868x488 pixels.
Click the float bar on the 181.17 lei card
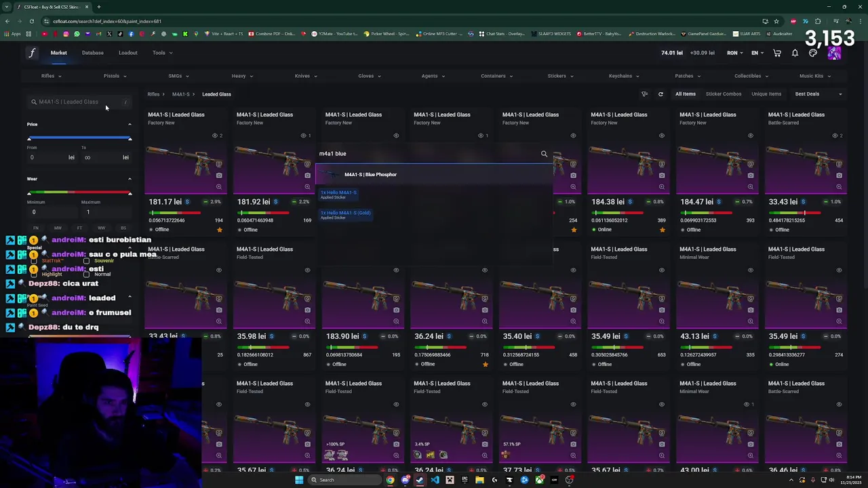point(175,213)
